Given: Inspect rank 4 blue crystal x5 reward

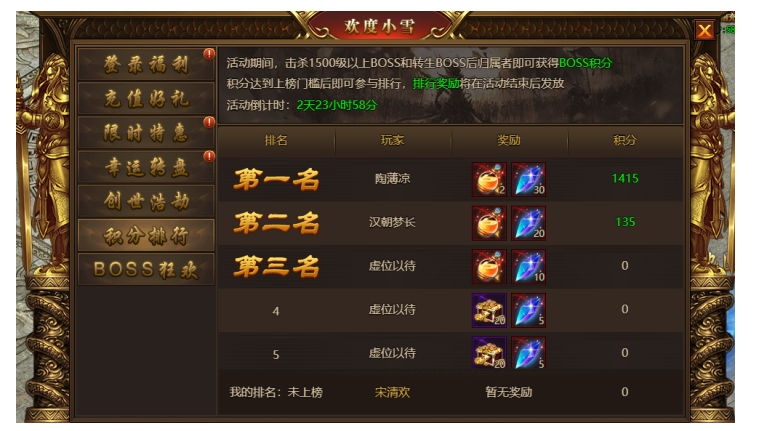Looking at the screenshot, I should tap(528, 310).
